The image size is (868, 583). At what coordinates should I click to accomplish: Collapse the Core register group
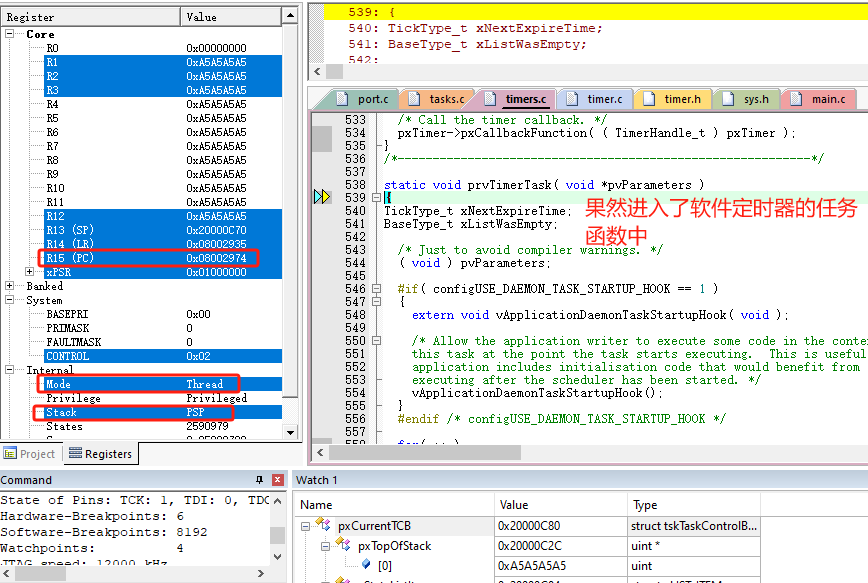(x=9, y=34)
